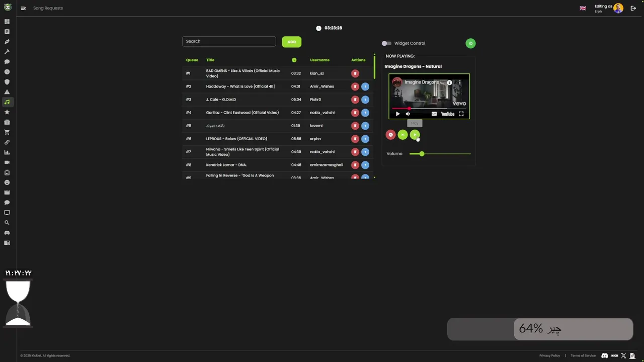Open the shopping cart icon in sidebar
644x362 pixels.
tap(7, 132)
